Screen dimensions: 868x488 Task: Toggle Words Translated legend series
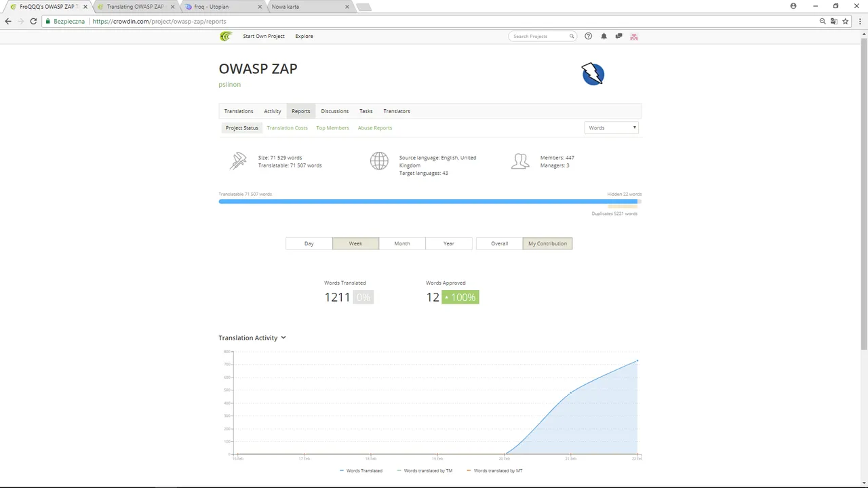pos(361,470)
